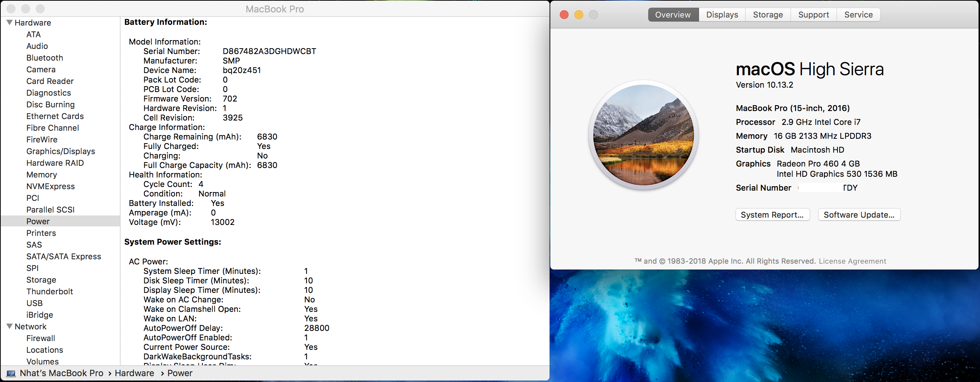Click the Voltage value 13002

tap(223, 222)
